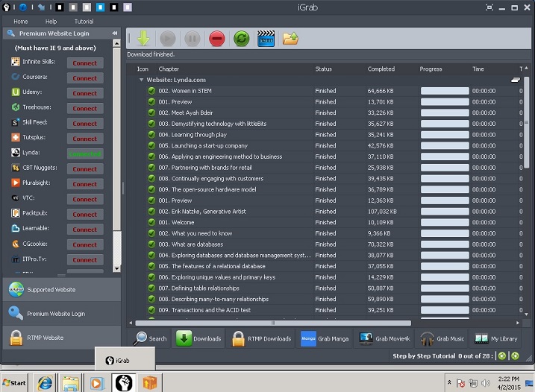Image resolution: width=535 pixels, height=392 pixels.
Task: Open the Search tab
Action: pyautogui.click(x=150, y=339)
